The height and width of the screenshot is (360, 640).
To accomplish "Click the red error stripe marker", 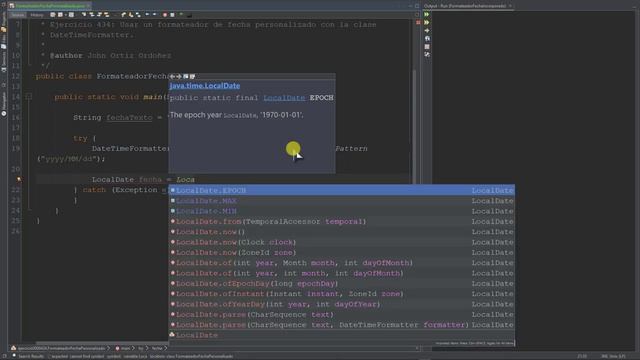I will [418, 22].
